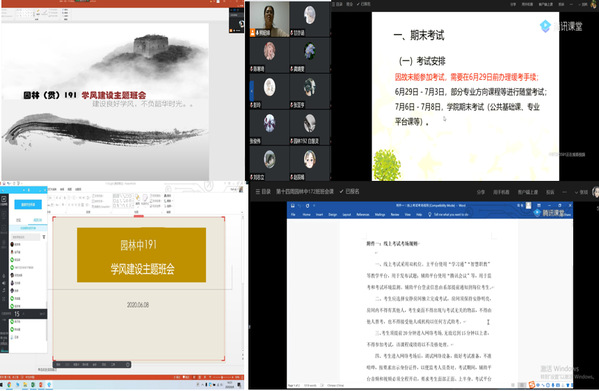The width and height of the screenshot is (599, 391).
Task: Click the member search box in the attendee panel
Action: point(24,237)
